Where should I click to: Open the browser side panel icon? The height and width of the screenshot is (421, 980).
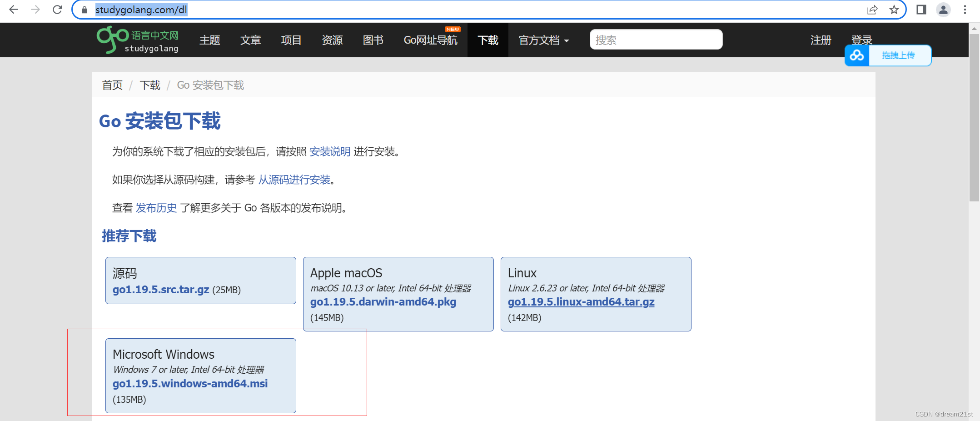pos(921,10)
